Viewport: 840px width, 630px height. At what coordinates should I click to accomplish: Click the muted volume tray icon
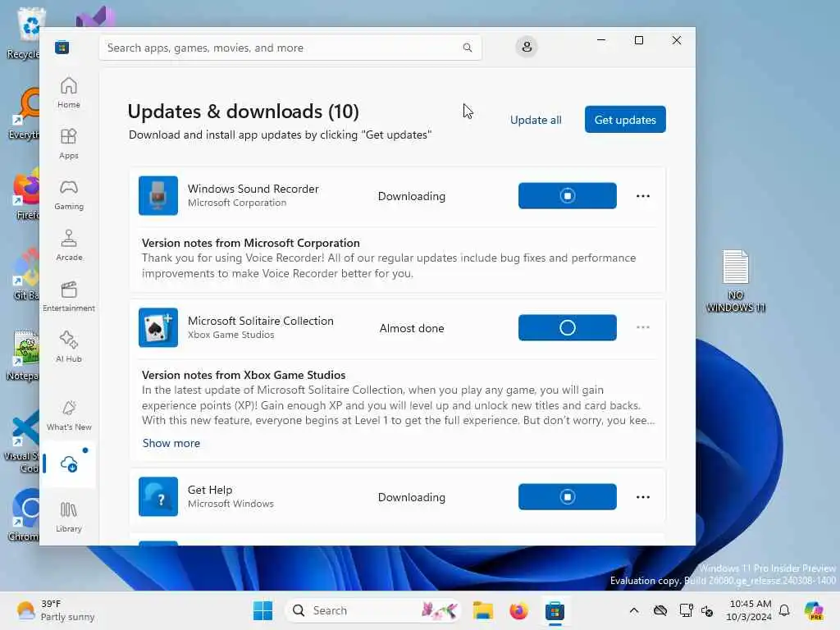707,610
